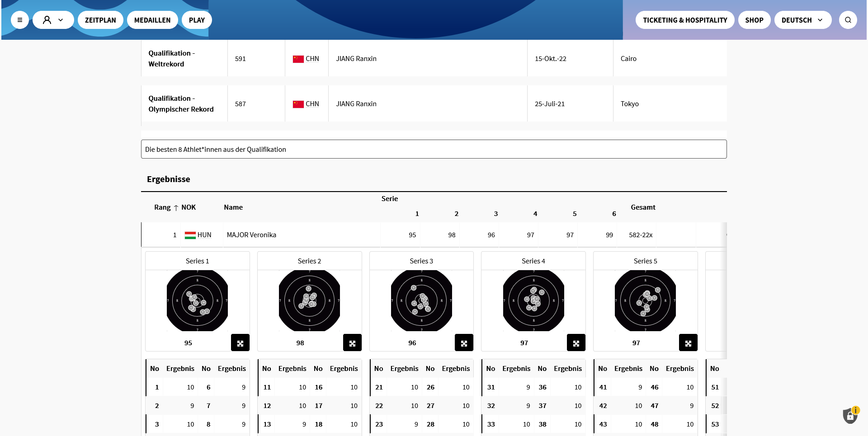Screen dimensions: 868x436
Task: Open Ticketing & Hospitality
Action: pyautogui.click(x=684, y=20)
